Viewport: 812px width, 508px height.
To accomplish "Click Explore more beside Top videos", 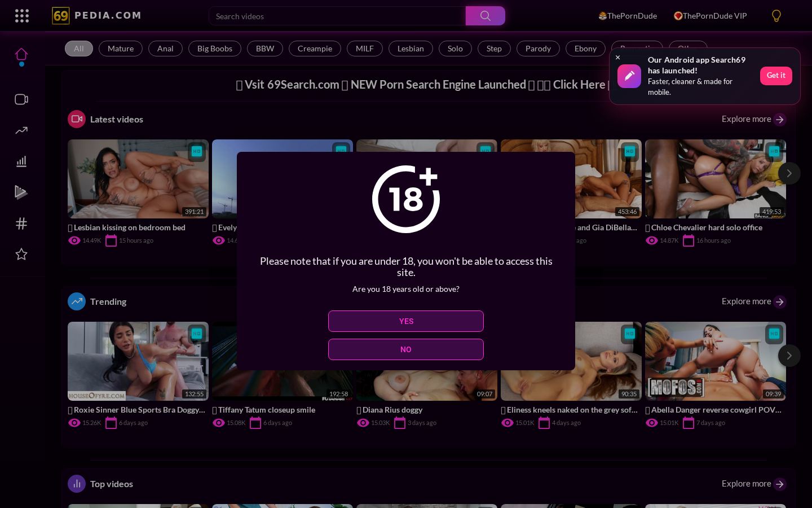I will pyautogui.click(x=754, y=484).
